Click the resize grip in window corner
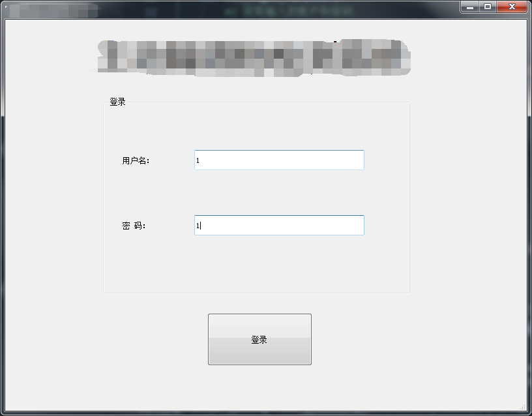 click(x=523, y=407)
